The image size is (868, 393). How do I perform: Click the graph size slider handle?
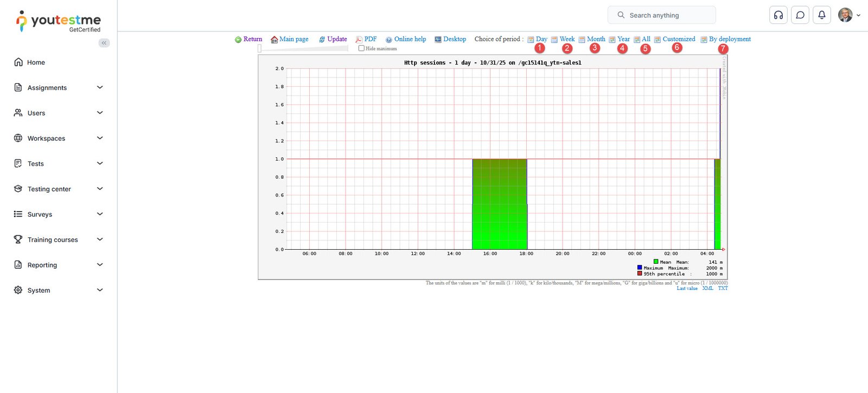pos(260,48)
